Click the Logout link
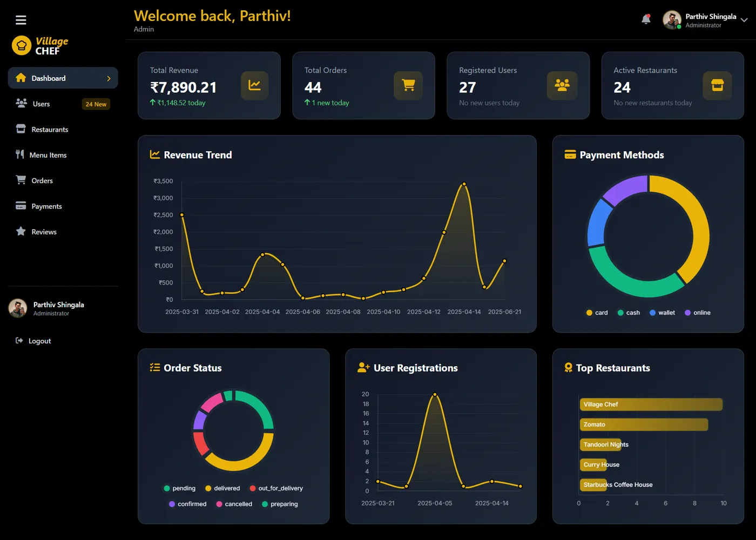The image size is (756, 540). point(33,341)
